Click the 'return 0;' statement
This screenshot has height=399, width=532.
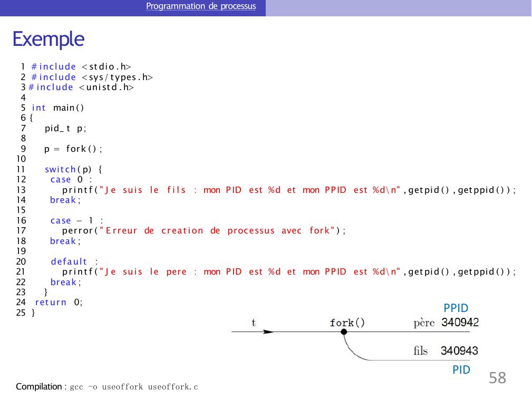(x=59, y=303)
